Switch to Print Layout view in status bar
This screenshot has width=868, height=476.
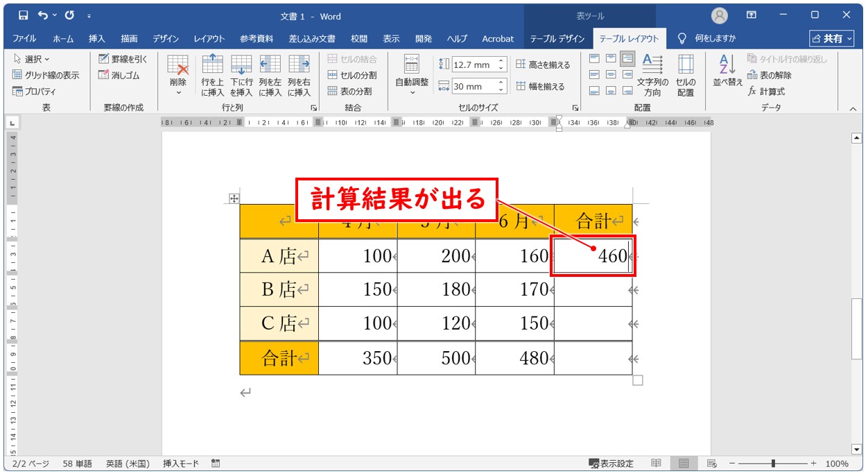(684, 464)
